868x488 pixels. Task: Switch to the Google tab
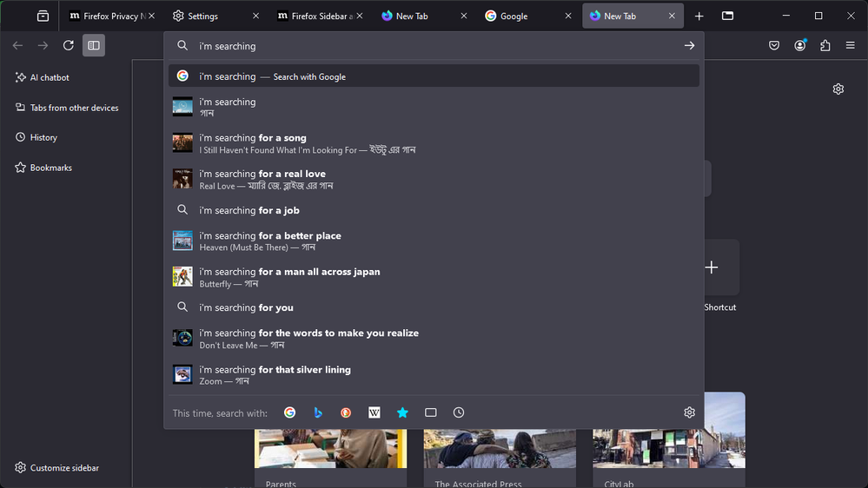pos(523,16)
